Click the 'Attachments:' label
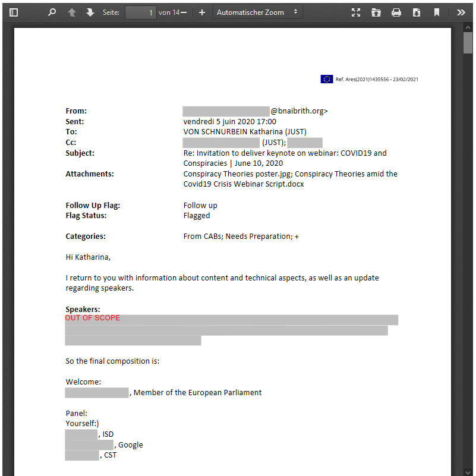476x476 pixels. 90,174
